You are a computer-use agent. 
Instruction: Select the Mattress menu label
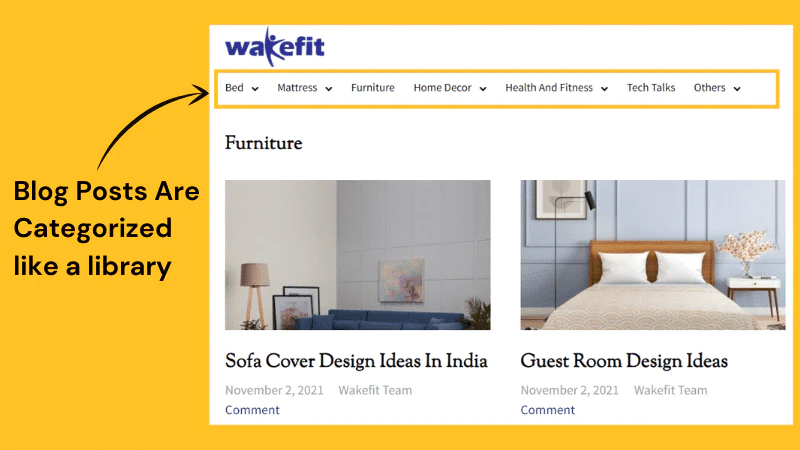[x=297, y=88]
